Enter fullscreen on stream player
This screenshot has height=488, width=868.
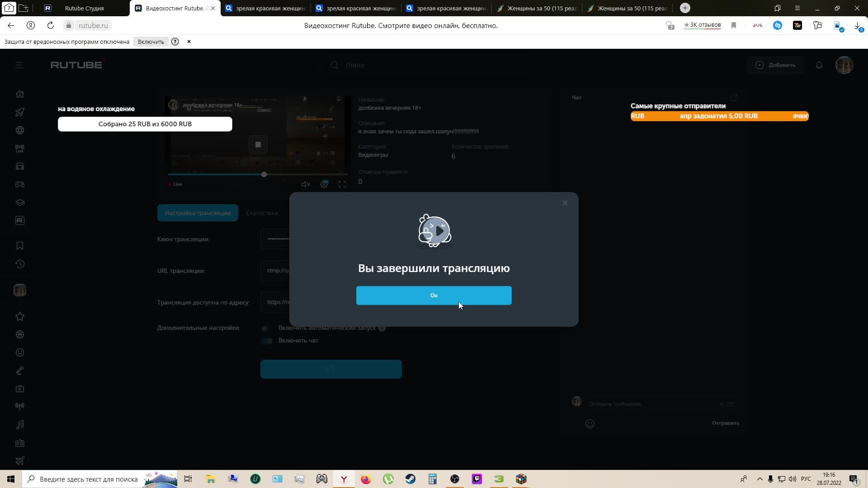click(342, 184)
